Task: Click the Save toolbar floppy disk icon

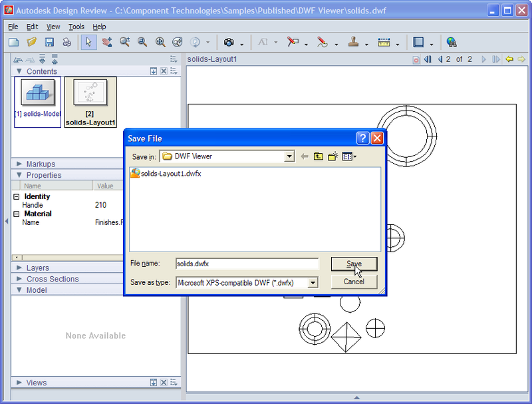Action: pyautogui.click(x=49, y=42)
